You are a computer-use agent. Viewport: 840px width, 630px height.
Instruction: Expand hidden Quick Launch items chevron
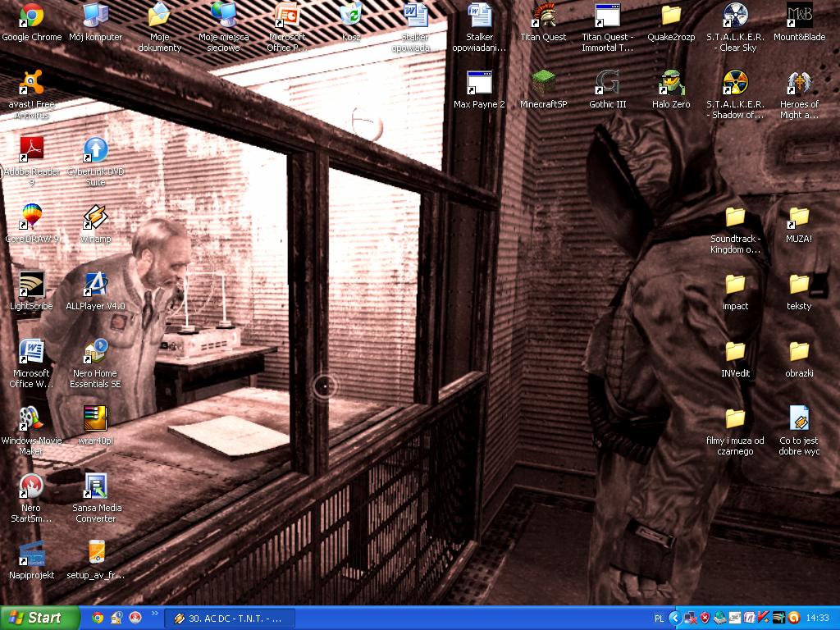154,614
